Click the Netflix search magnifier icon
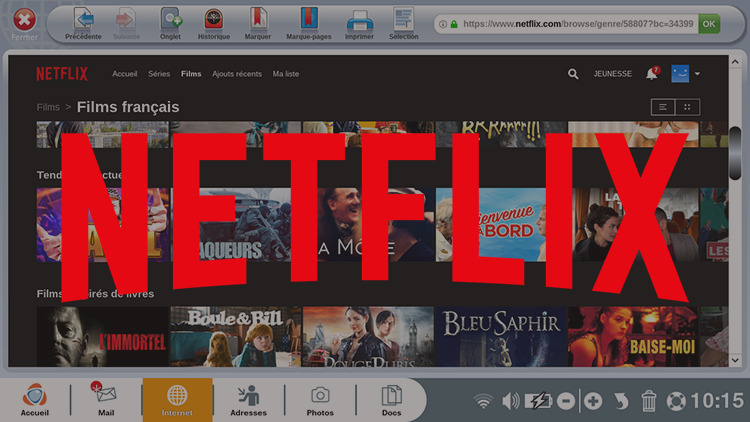Image resolution: width=750 pixels, height=422 pixels. pyautogui.click(x=573, y=74)
